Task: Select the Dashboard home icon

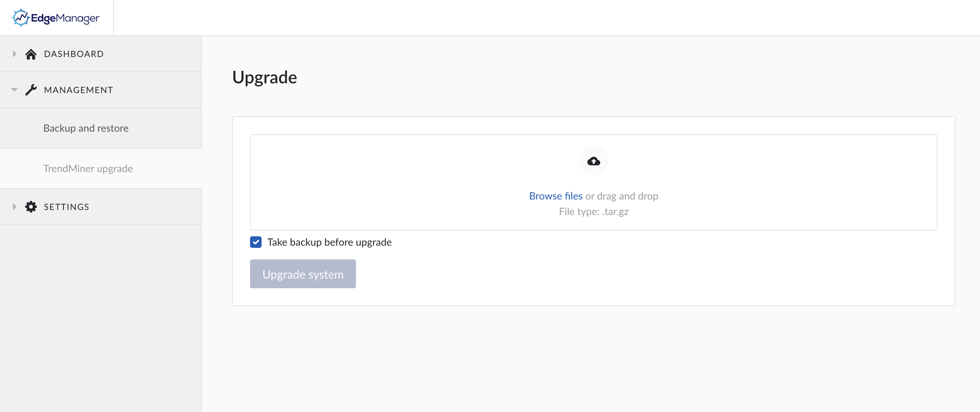Action: 31,54
